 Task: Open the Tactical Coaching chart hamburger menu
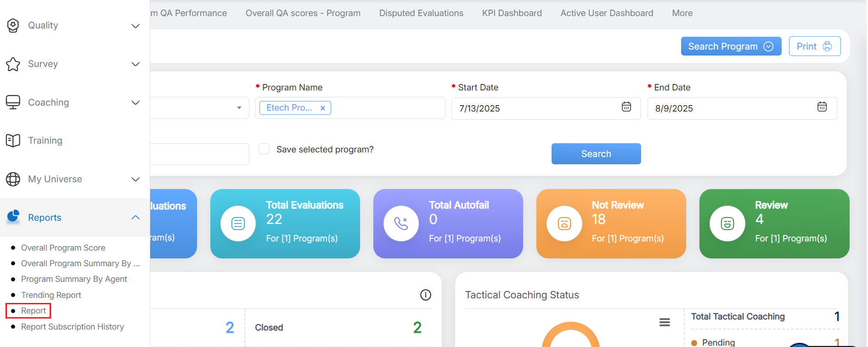click(664, 322)
